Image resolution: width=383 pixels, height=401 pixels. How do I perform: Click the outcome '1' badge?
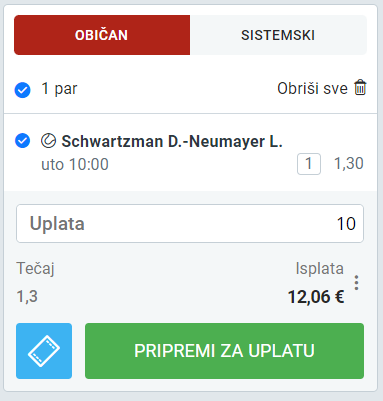tap(309, 164)
